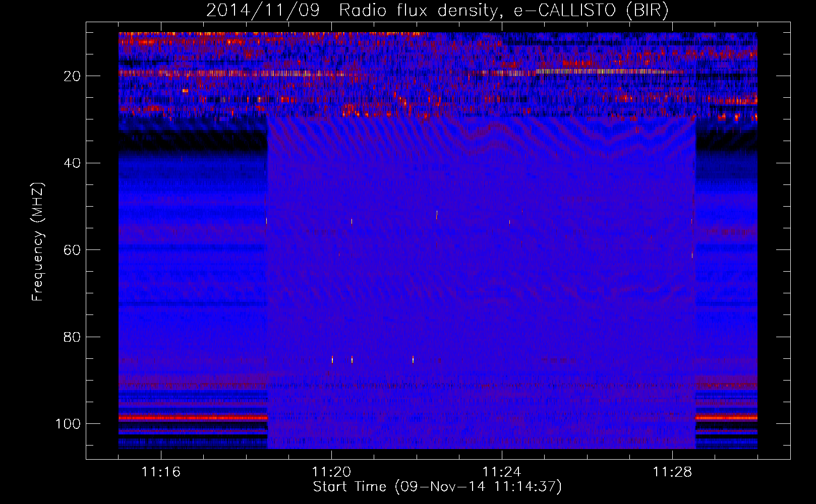816x504 pixels.
Task: Click the x-axis time label "11:28"
Action: pyautogui.click(x=672, y=472)
